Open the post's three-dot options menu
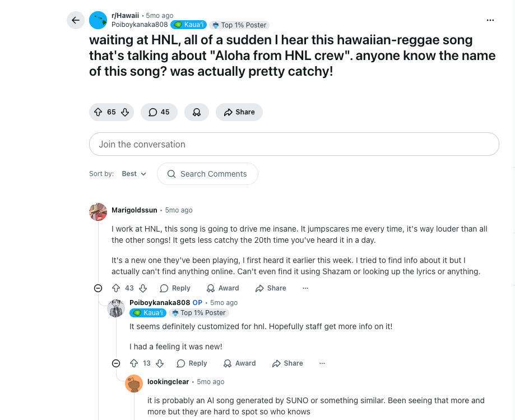Image resolution: width=515 pixels, height=420 pixels. [x=490, y=20]
